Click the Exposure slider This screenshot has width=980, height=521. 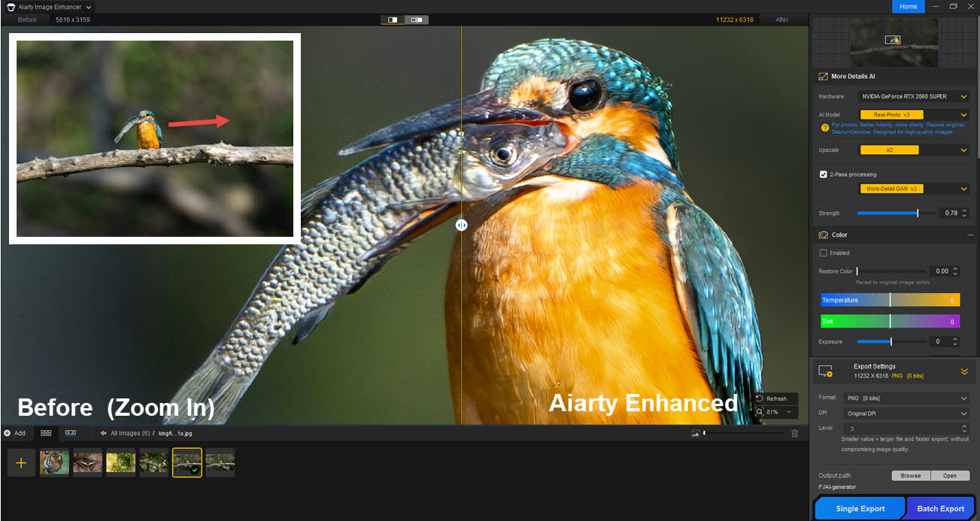pos(890,341)
